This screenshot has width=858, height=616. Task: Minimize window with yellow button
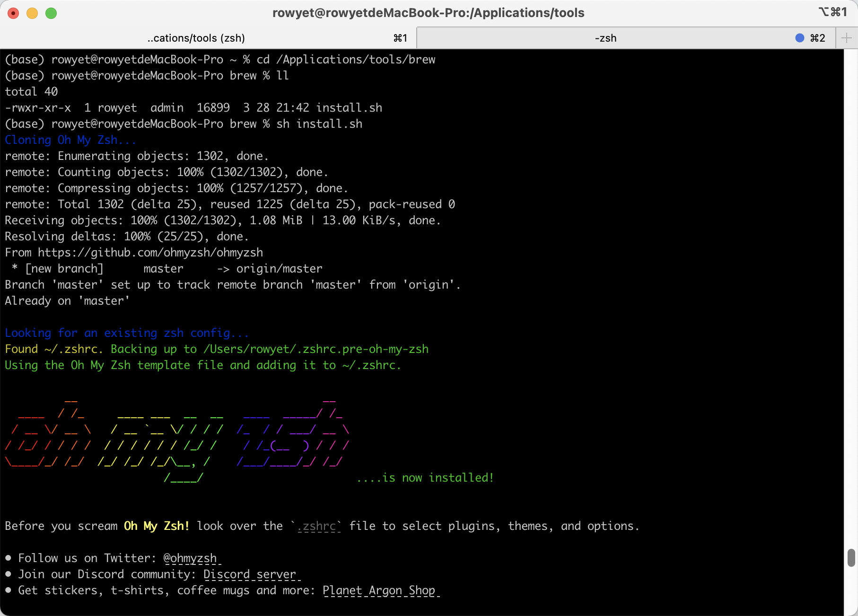point(32,13)
